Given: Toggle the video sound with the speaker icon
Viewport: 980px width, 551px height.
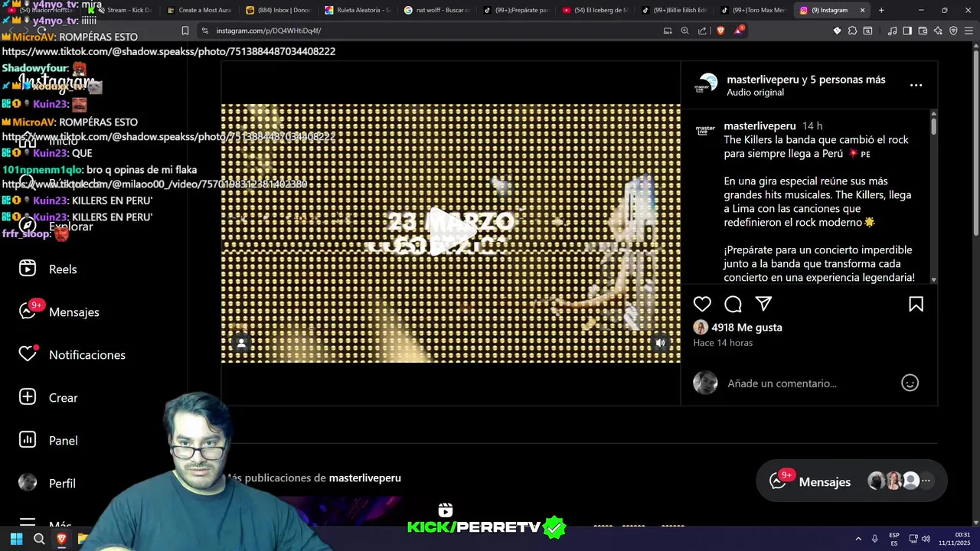Looking at the screenshot, I should click(660, 343).
